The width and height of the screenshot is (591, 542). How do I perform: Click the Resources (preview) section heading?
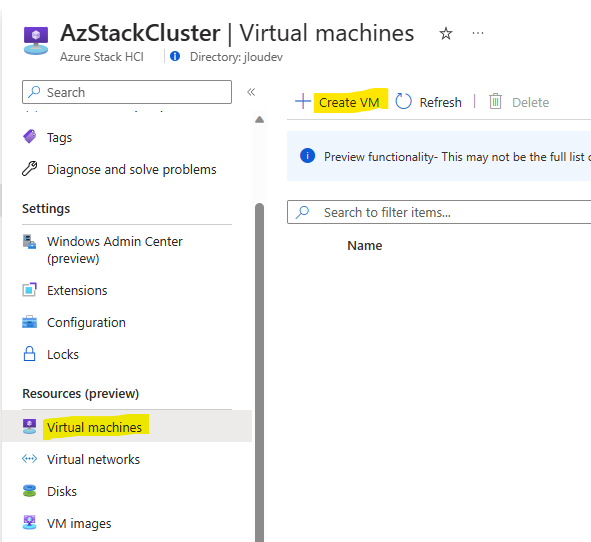pos(81,393)
